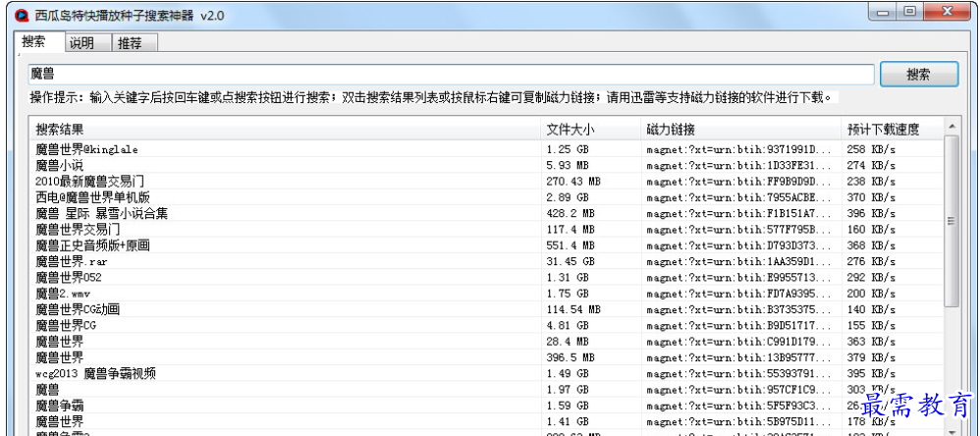Click the download speed 140 KB/s cell
Screen dimensions: 980x436
871,309
